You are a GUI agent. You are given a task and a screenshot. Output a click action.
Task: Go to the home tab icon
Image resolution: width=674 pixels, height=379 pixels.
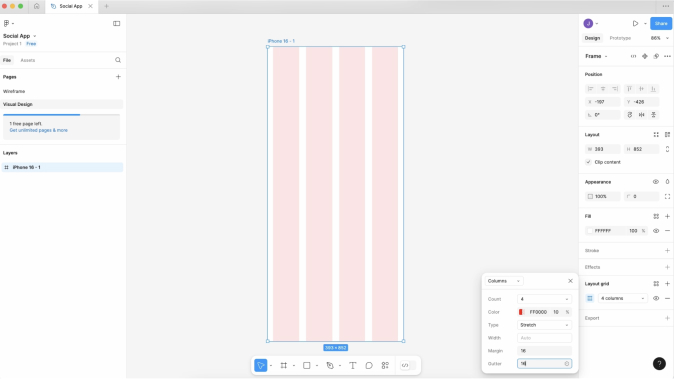[37, 6]
